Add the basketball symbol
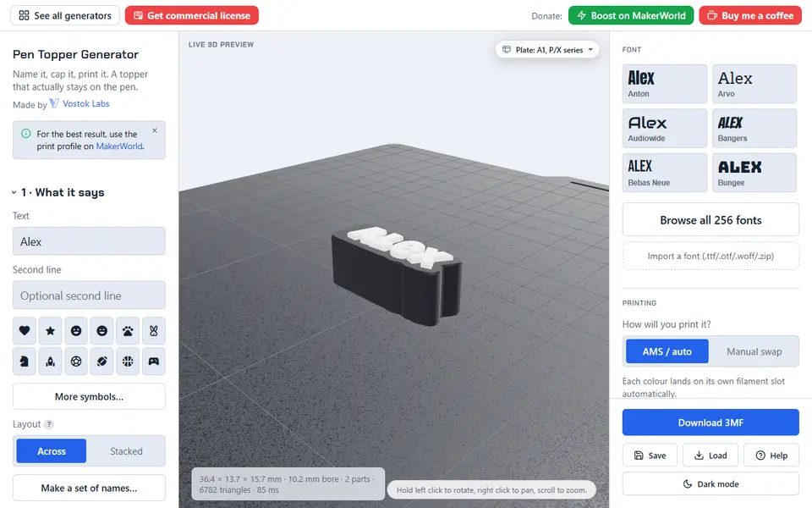The width and height of the screenshot is (812, 508). (x=128, y=362)
